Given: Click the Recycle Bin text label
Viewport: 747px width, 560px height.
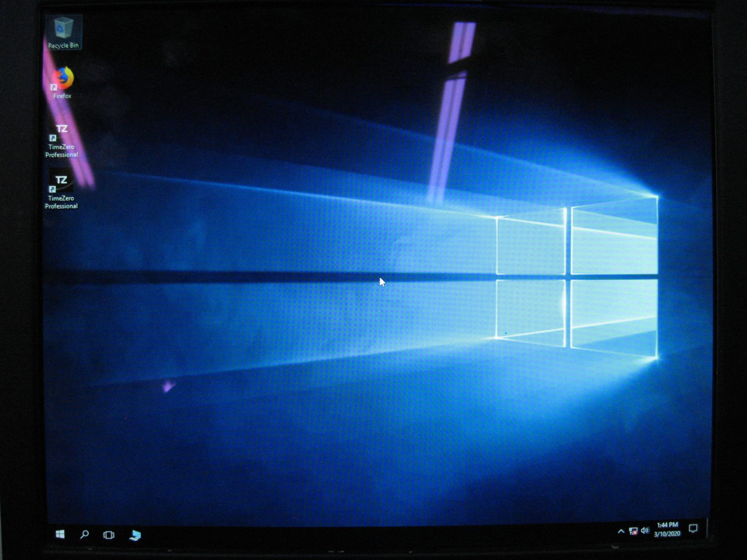Looking at the screenshot, I should coord(63,46).
